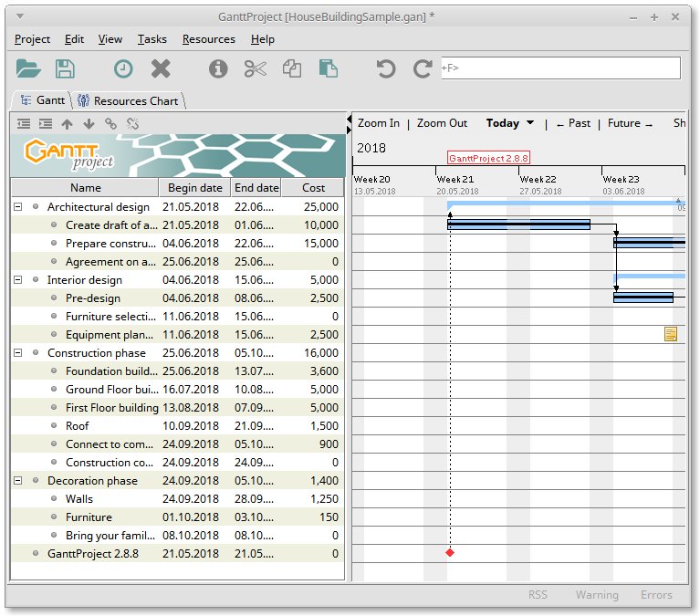The height and width of the screenshot is (616, 700).
Task: Open the Help menu
Action: pyautogui.click(x=263, y=39)
